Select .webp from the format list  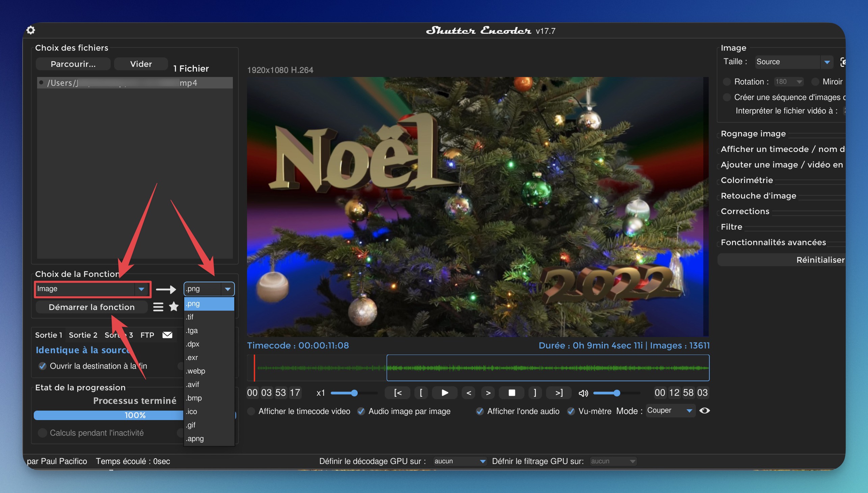click(x=196, y=371)
